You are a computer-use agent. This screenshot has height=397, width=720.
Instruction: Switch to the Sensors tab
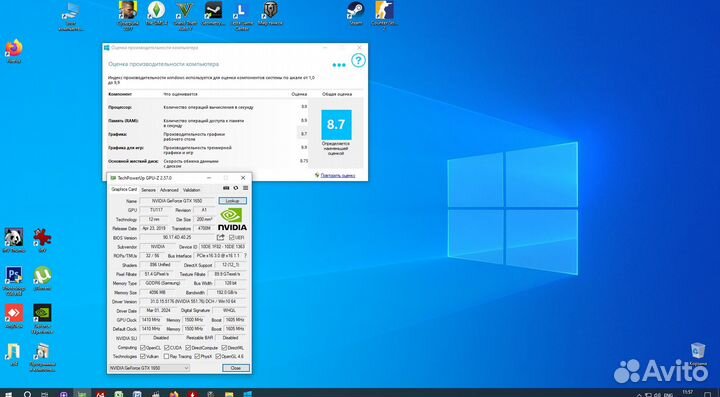[x=148, y=190]
